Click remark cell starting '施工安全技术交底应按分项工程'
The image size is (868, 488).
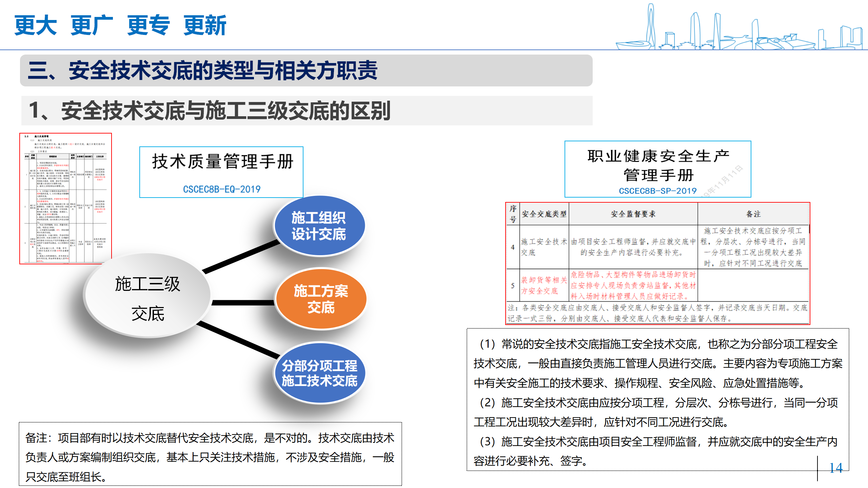(753, 247)
